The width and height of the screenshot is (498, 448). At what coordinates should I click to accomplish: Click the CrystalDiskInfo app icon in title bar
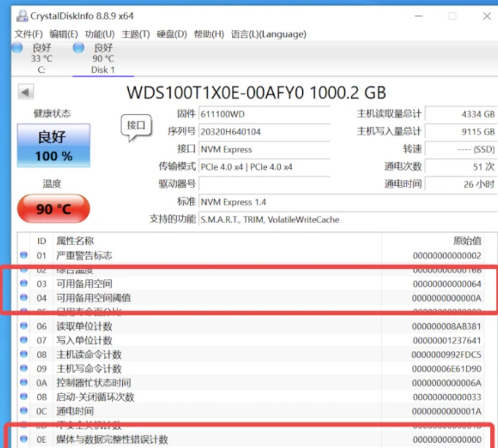click(22, 16)
